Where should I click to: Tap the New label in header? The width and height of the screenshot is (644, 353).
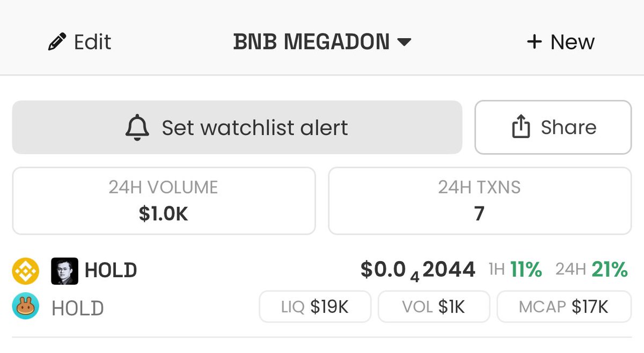pos(573,41)
